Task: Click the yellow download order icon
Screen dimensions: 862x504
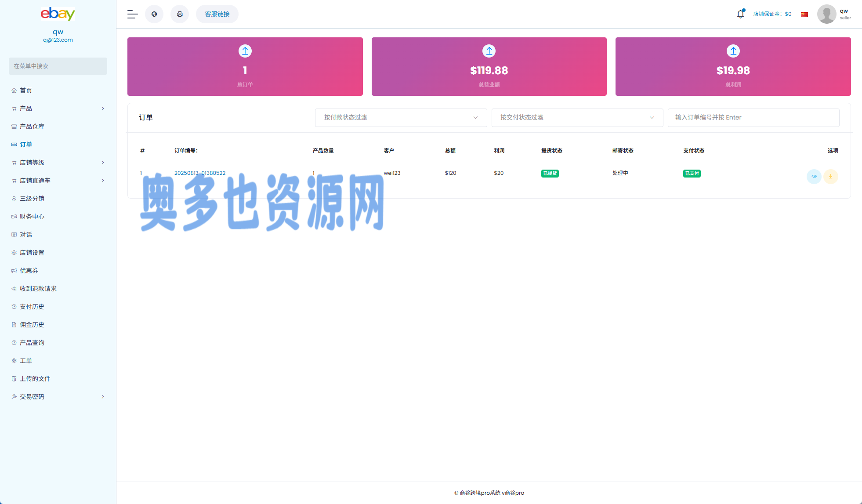Action: click(x=830, y=176)
